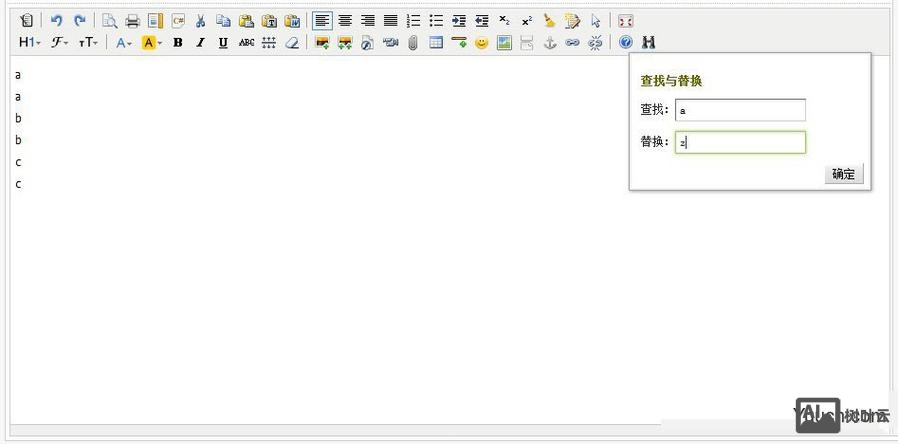Align text to the left
Image resolution: width=898 pixels, height=444 pixels.
(322, 21)
